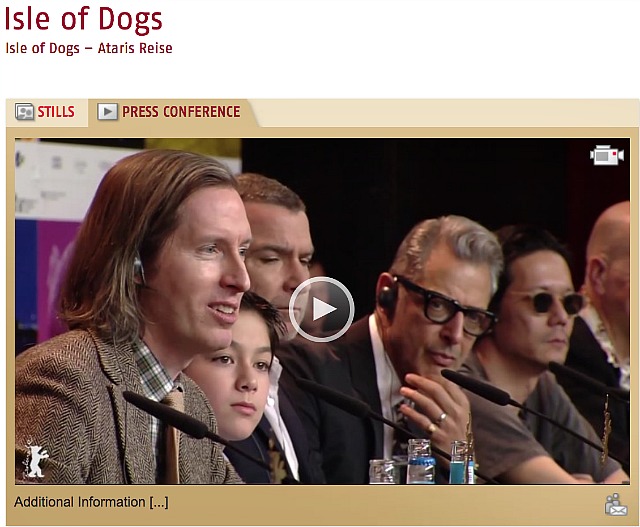Open the Stills photo gallery icon
This screenshot has height=527, width=640.
24,111
